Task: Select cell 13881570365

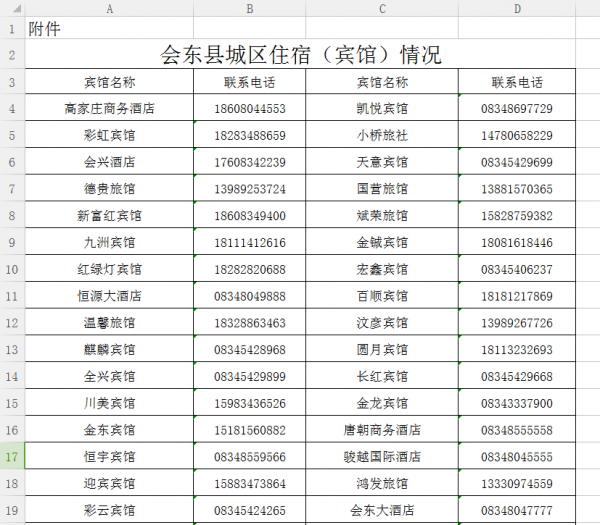Action: click(517, 189)
